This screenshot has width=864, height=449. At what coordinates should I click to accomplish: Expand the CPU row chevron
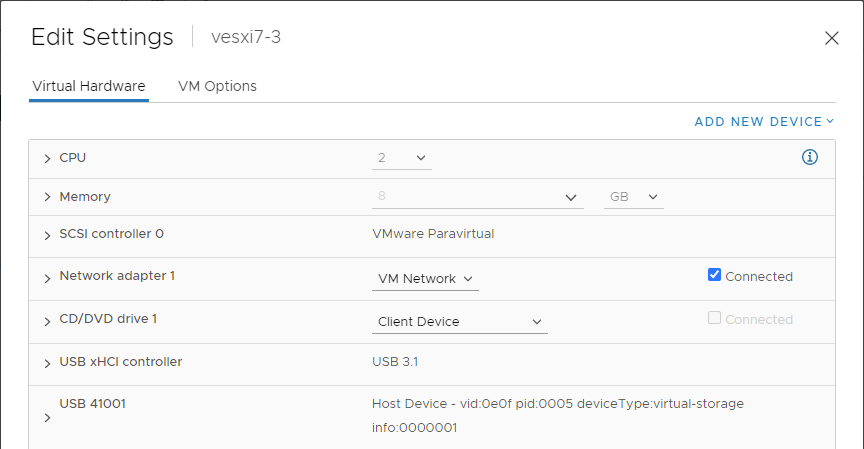pos(47,159)
